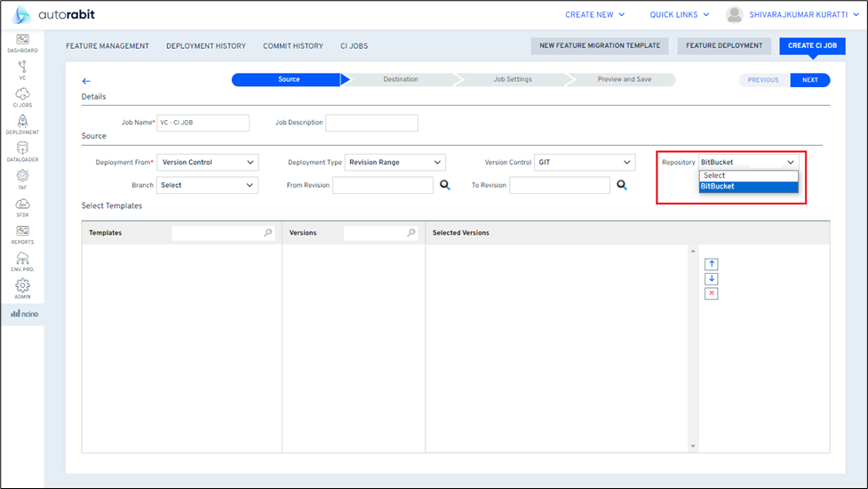868x489 pixels.
Task: Open the Dataloader sidebar icon
Action: (22, 150)
